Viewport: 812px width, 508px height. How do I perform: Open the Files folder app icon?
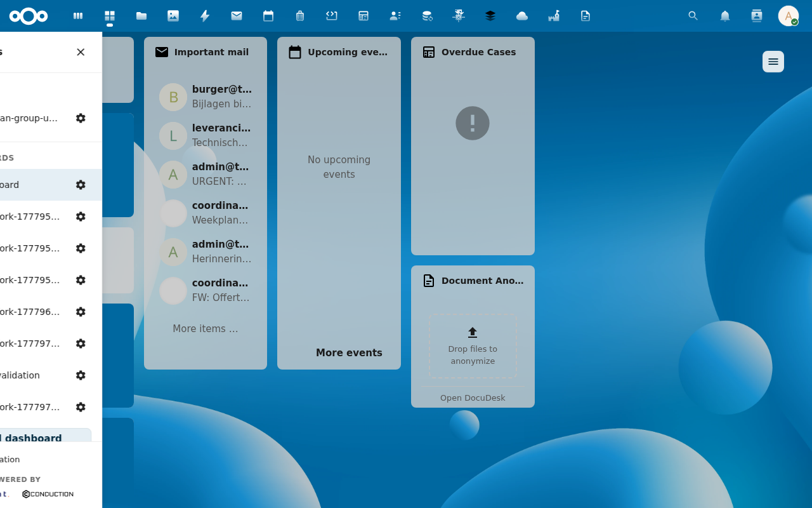[x=141, y=16]
